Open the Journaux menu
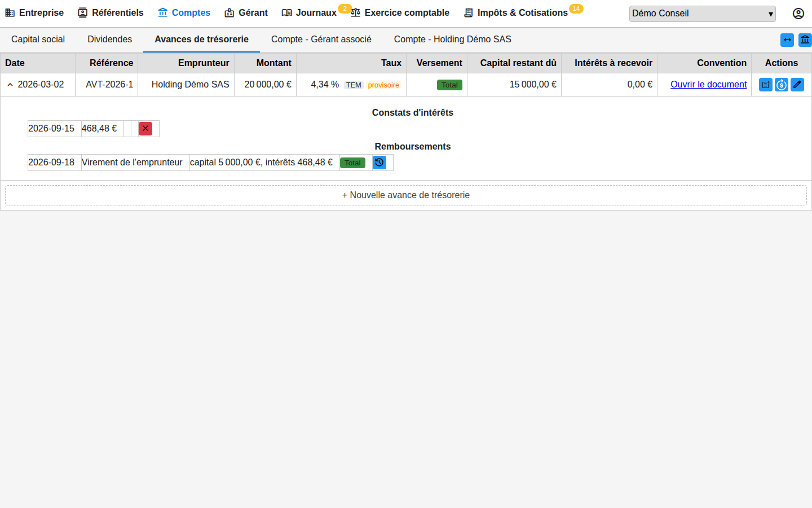The width and height of the screenshot is (812, 508). [x=309, y=12]
